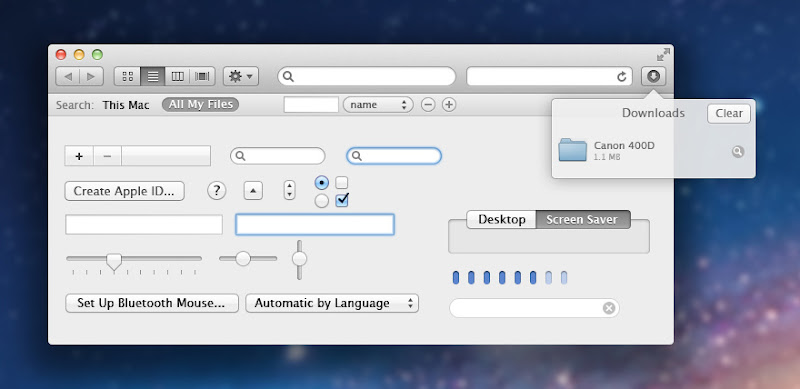The width and height of the screenshot is (800, 389).
Task: Go back with the left arrow button
Action: pos(67,77)
